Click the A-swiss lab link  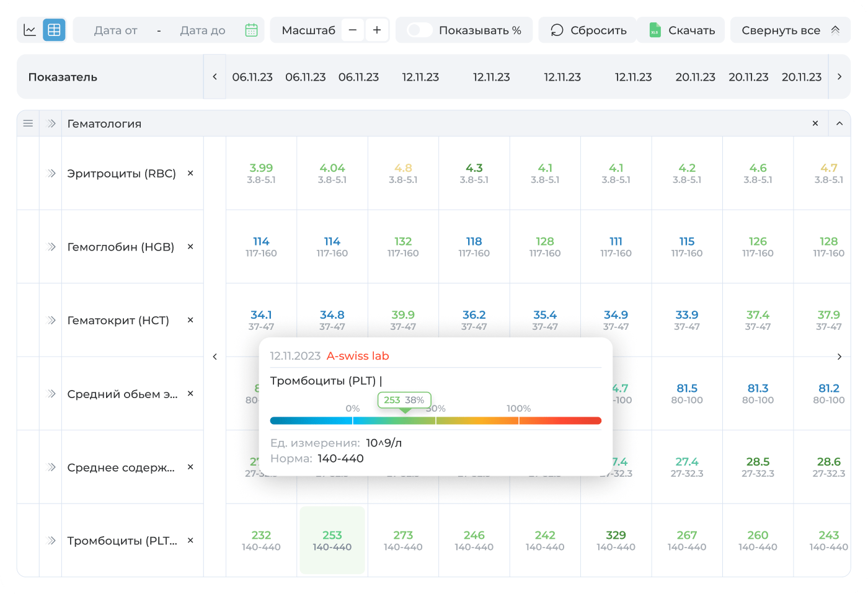pyautogui.click(x=358, y=356)
